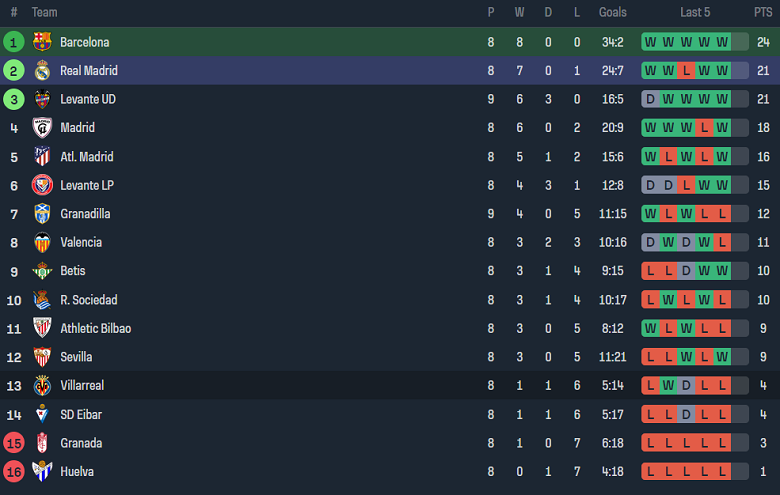The width and height of the screenshot is (780, 495).
Task: Click Real Madrid's red L form badge
Action: [x=686, y=71]
